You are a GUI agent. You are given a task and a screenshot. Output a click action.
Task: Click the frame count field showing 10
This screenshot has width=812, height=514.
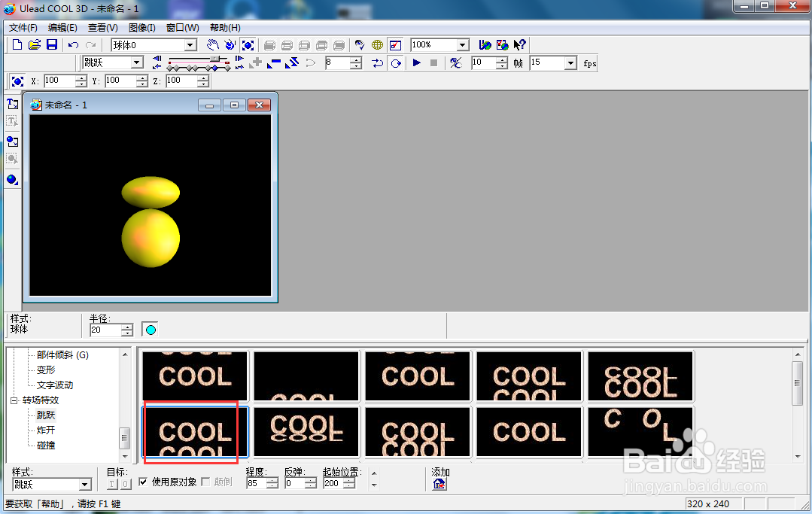point(484,63)
